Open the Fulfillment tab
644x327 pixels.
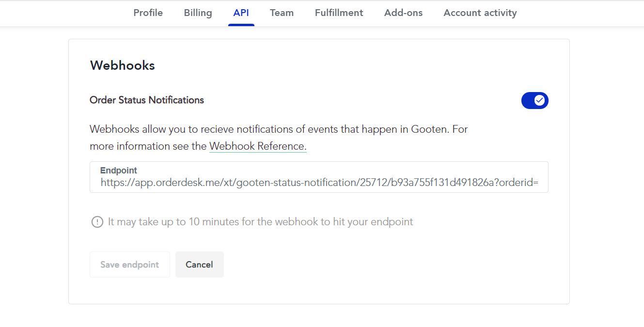339,13
